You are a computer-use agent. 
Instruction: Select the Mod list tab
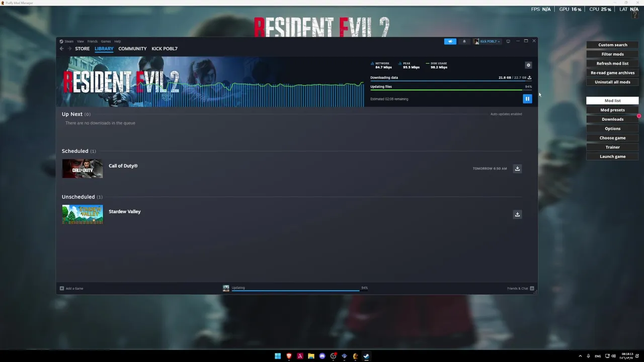pyautogui.click(x=612, y=101)
